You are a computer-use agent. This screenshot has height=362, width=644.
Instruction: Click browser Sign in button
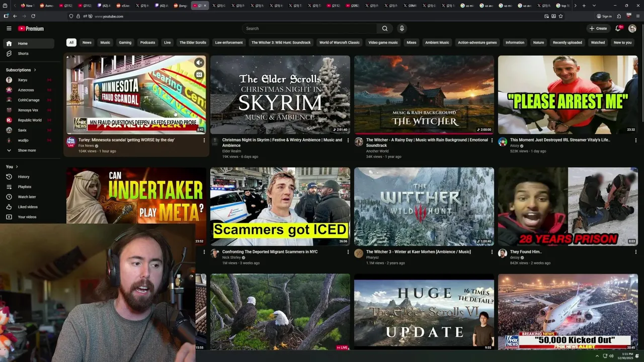(x=604, y=16)
